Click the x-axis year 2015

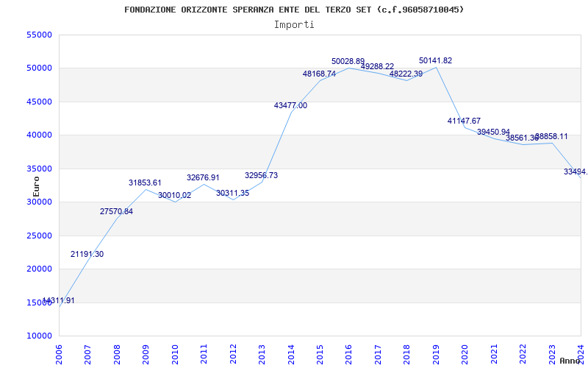[x=320, y=355]
